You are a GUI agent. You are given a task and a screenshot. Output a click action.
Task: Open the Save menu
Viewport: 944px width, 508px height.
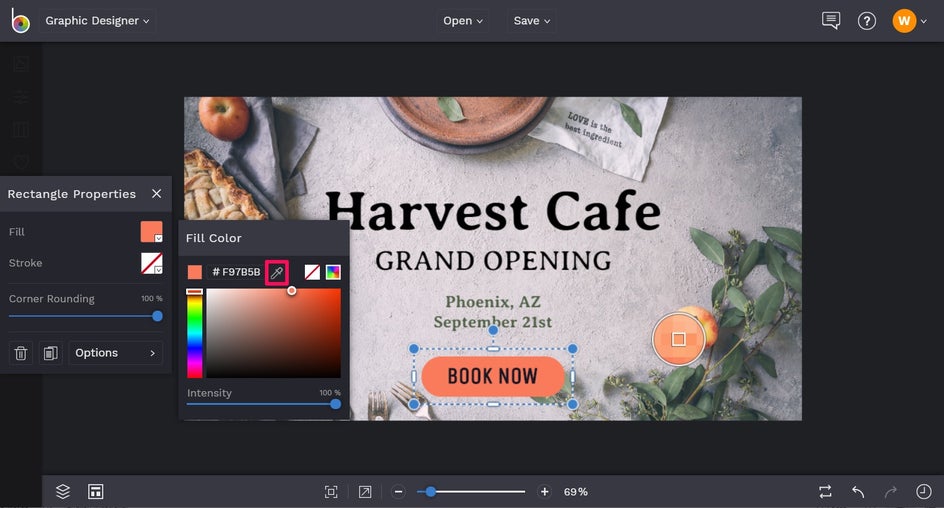531,20
